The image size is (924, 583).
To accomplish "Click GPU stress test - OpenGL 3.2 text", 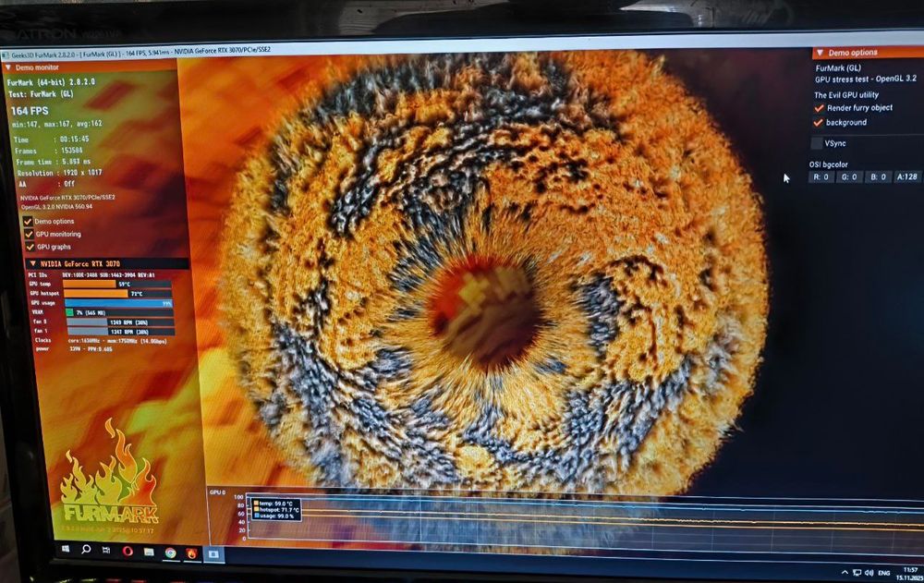I will tap(866, 79).
